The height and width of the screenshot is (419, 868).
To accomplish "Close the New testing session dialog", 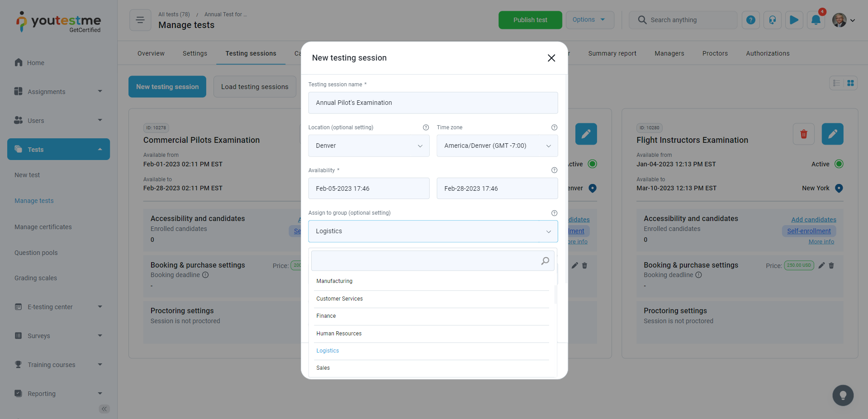I will coord(551,58).
